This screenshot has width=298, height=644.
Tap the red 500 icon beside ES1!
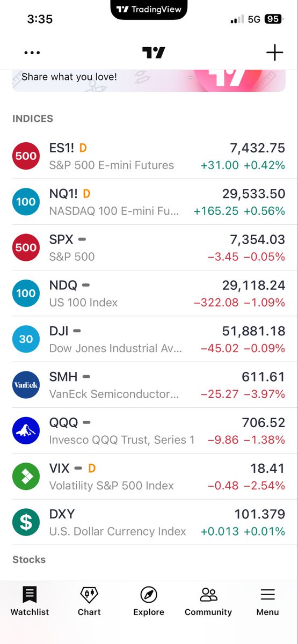coord(26,156)
